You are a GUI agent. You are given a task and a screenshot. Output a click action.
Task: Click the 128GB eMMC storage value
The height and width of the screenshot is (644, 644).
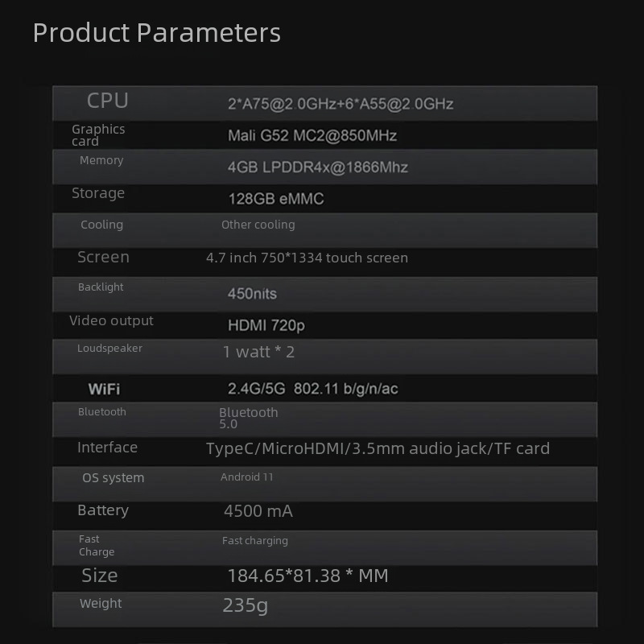pyautogui.click(x=276, y=199)
